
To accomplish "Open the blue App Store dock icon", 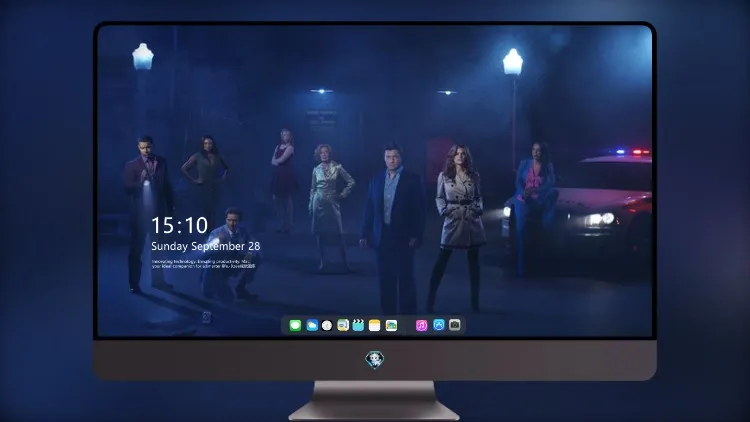I will [439, 325].
